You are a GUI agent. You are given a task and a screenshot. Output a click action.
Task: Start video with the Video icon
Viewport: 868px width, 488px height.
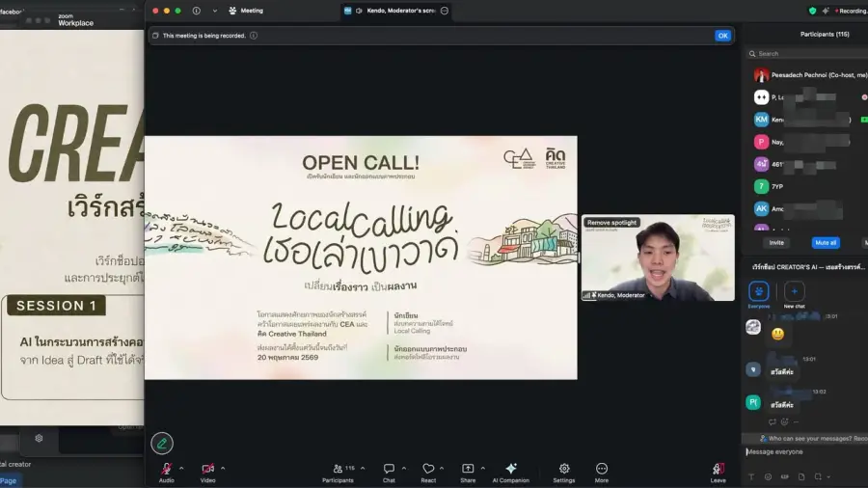click(x=207, y=469)
